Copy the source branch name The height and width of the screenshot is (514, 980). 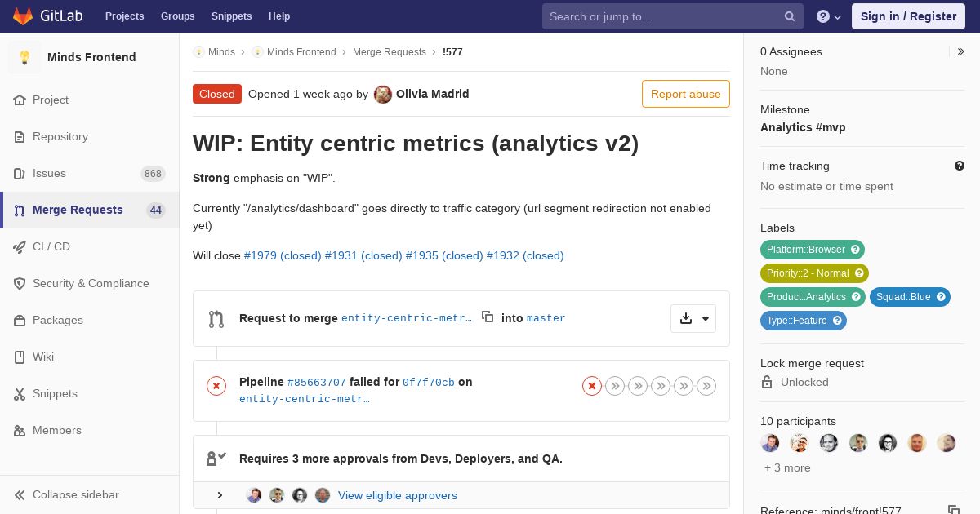point(488,317)
